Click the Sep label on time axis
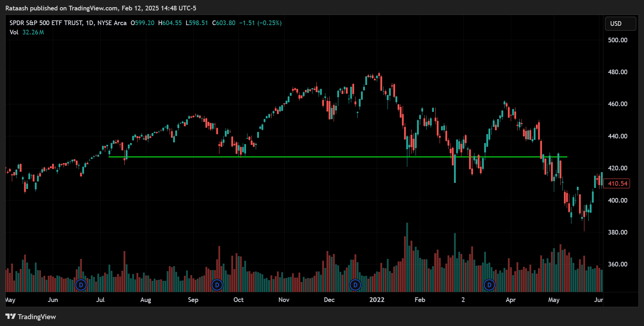The width and height of the screenshot is (644, 326). (193, 300)
